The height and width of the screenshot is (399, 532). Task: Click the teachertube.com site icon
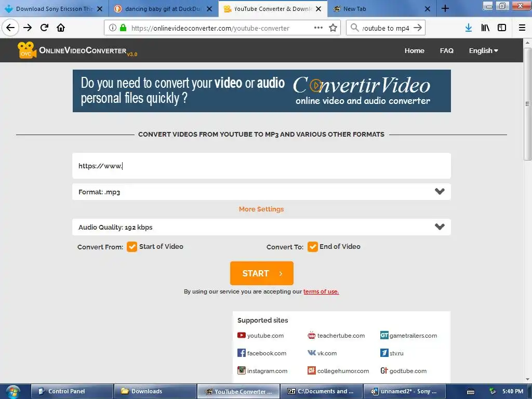(x=312, y=335)
